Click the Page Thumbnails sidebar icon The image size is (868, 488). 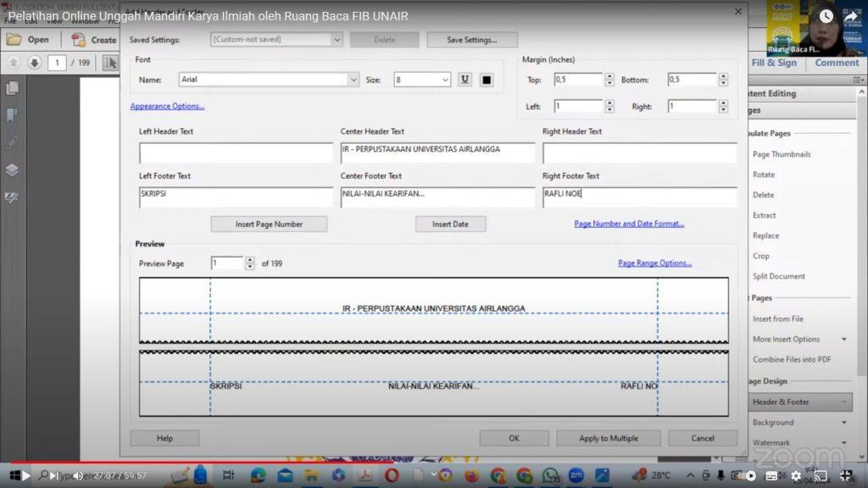point(12,88)
